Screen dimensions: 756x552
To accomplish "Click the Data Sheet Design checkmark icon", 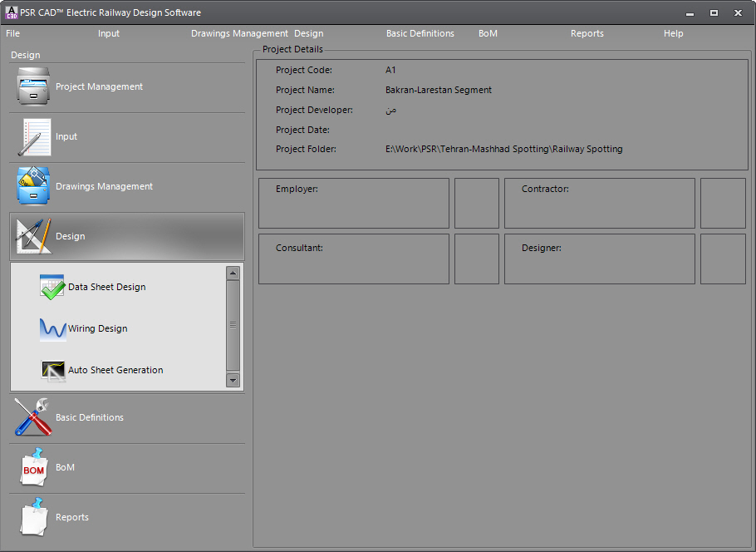I will (x=52, y=287).
